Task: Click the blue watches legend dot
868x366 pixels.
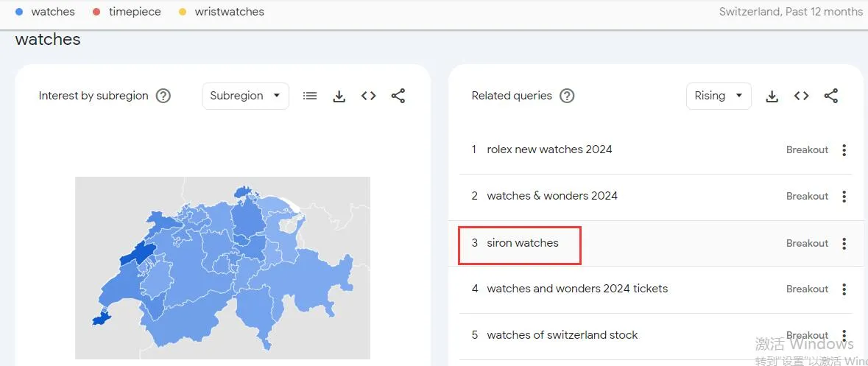Action: click(x=19, y=12)
